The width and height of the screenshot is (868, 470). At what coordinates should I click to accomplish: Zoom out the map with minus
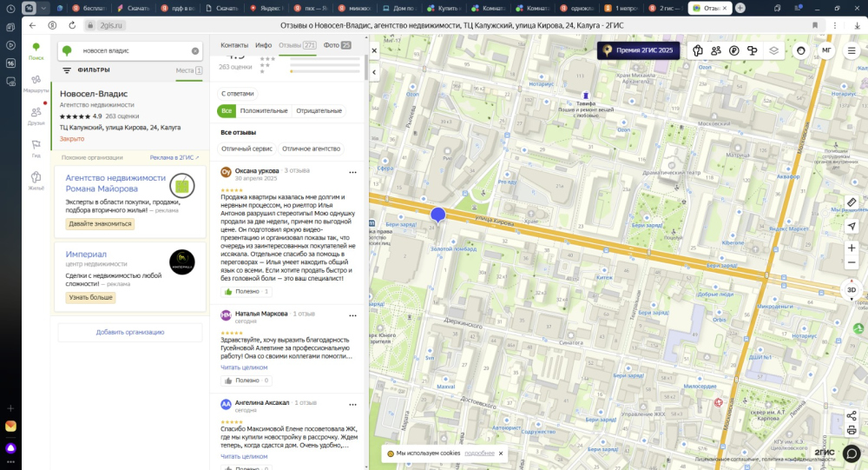[852, 262]
